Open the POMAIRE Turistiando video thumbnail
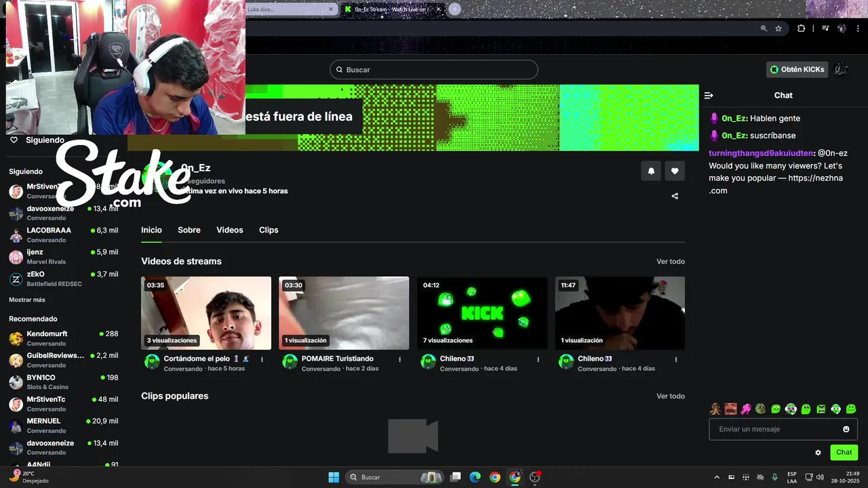This screenshot has width=868, height=488. (344, 313)
